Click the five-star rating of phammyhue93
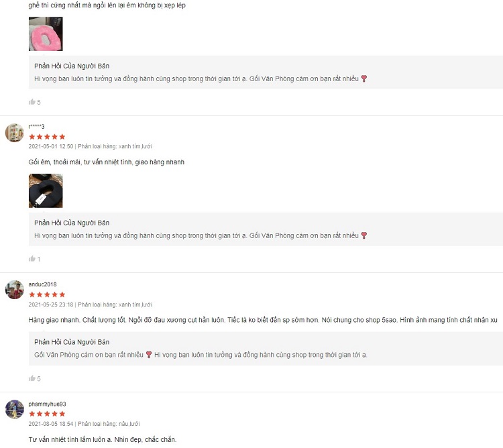Screen dimensions: 503x448 (x=47, y=414)
